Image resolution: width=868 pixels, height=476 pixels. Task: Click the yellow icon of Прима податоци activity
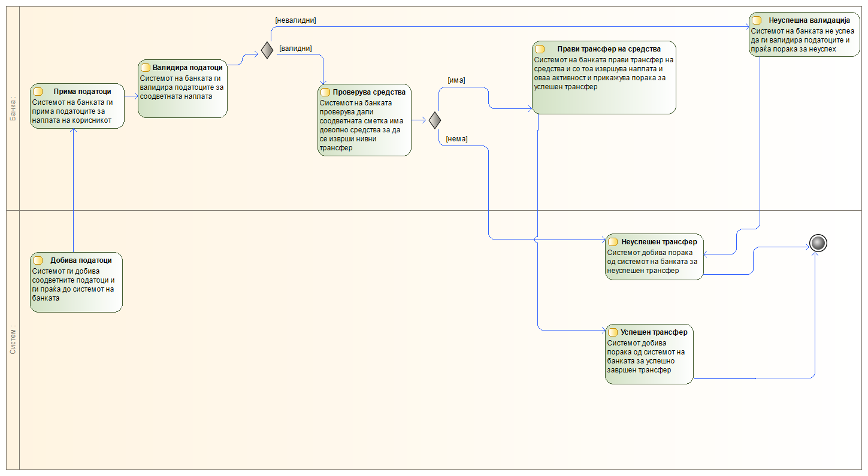(38, 92)
